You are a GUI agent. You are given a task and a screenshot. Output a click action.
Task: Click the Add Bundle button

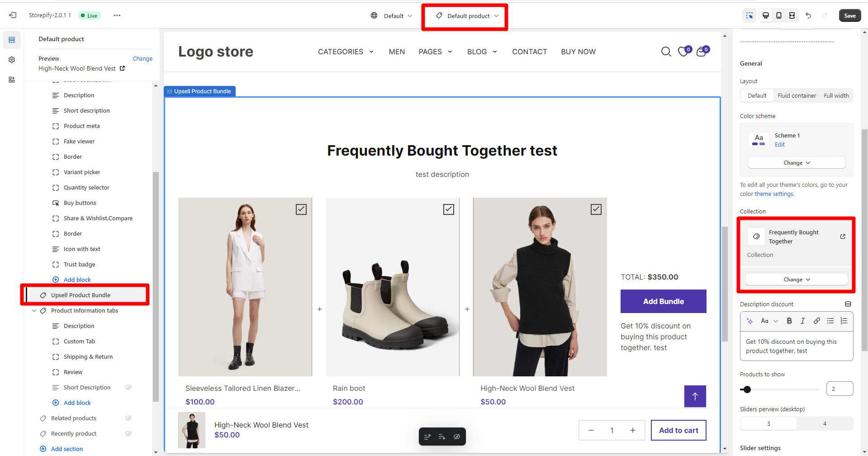[x=663, y=301]
